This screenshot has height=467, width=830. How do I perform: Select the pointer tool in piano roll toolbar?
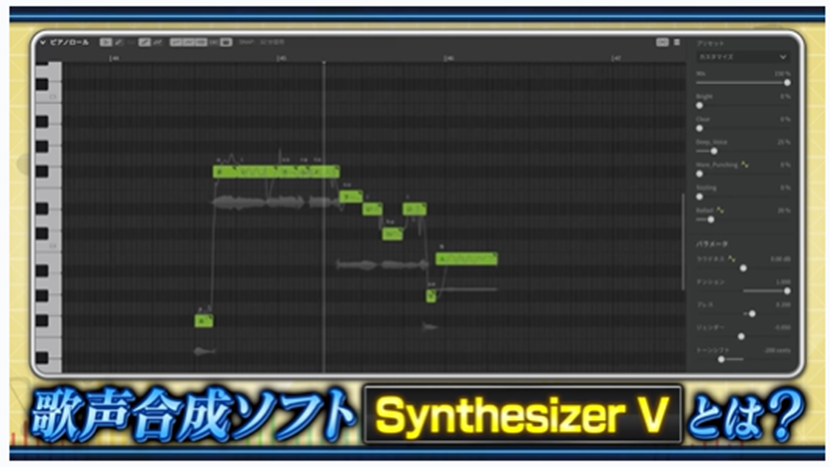click(105, 42)
